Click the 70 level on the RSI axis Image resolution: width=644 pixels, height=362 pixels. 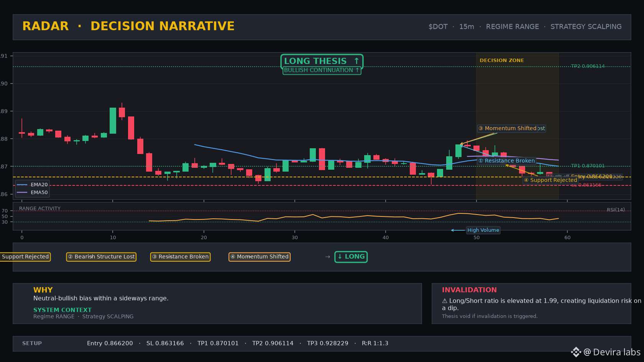5,211
